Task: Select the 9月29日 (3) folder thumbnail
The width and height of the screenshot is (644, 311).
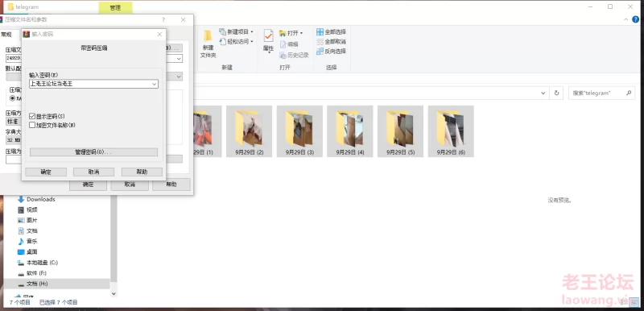Action: coord(299,131)
